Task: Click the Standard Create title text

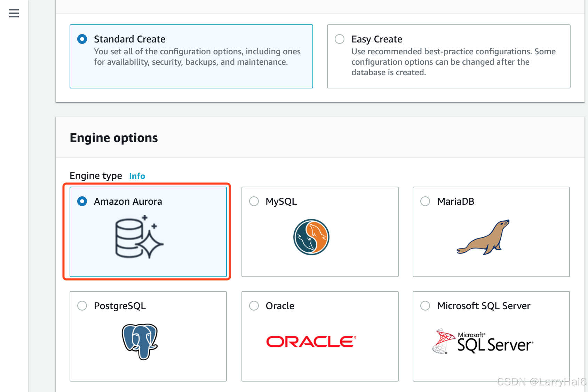Action: coord(129,39)
